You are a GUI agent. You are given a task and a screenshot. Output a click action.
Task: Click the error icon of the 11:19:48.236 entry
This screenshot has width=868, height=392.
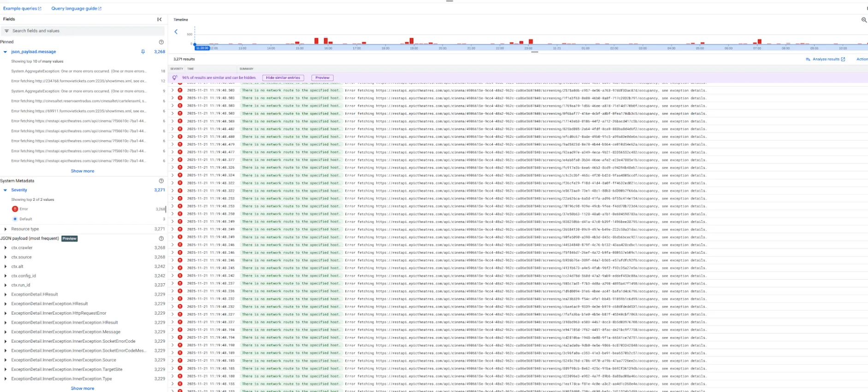click(x=180, y=291)
